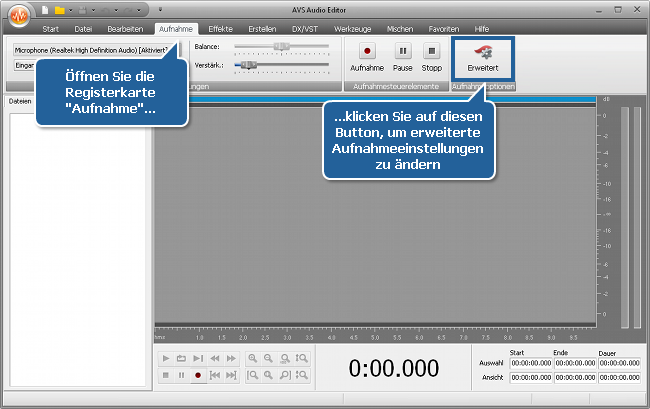Open the Bearbeiten ribbon tab
The image size is (650, 409).
tap(125, 29)
